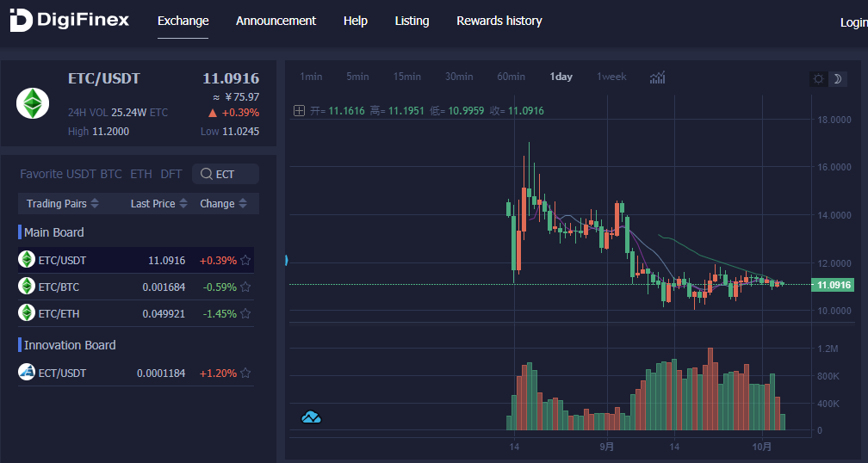Click the ECT/USDT coin icon
The width and height of the screenshot is (868, 463).
click(27, 373)
